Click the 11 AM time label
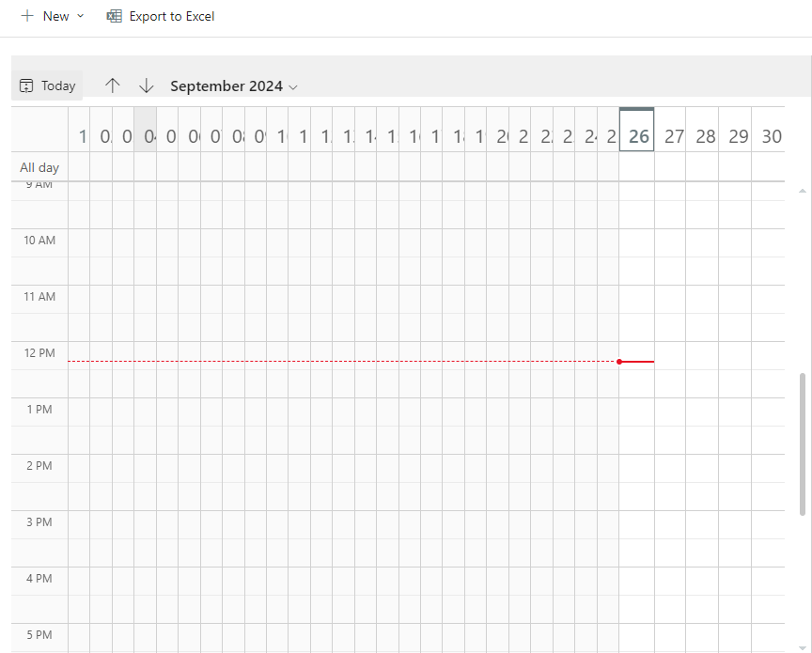812x653 pixels. coord(39,297)
